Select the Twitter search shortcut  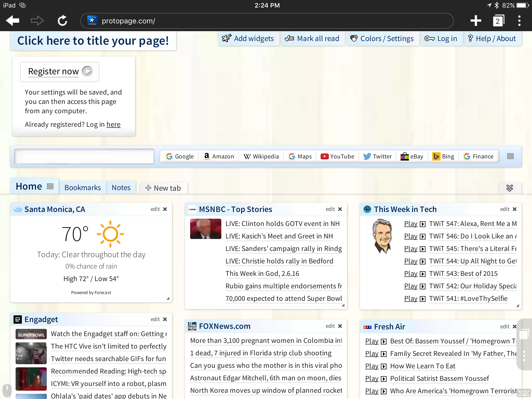click(377, 156)
